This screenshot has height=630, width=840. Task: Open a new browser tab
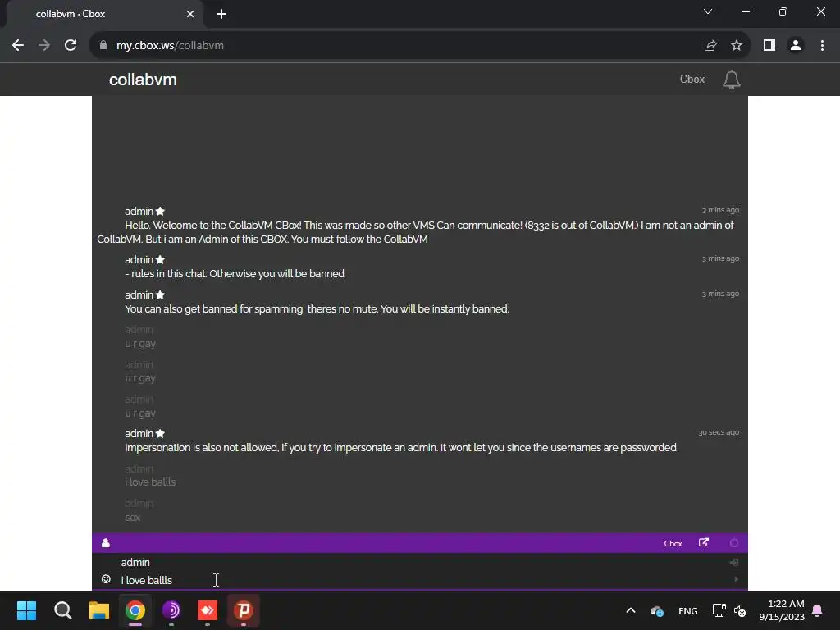(221, 14)
